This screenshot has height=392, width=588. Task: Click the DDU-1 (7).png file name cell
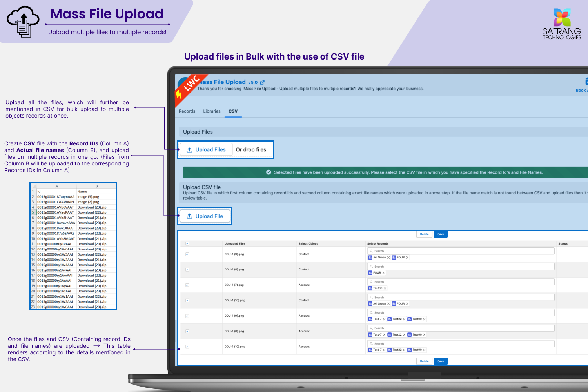pos(234,285)
